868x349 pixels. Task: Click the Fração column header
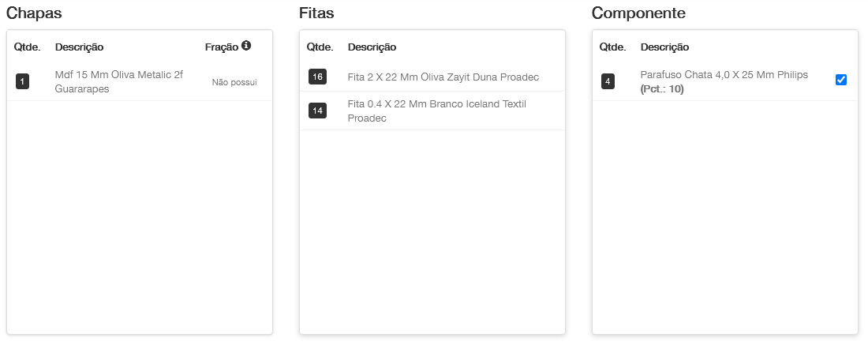click(221, 47)
